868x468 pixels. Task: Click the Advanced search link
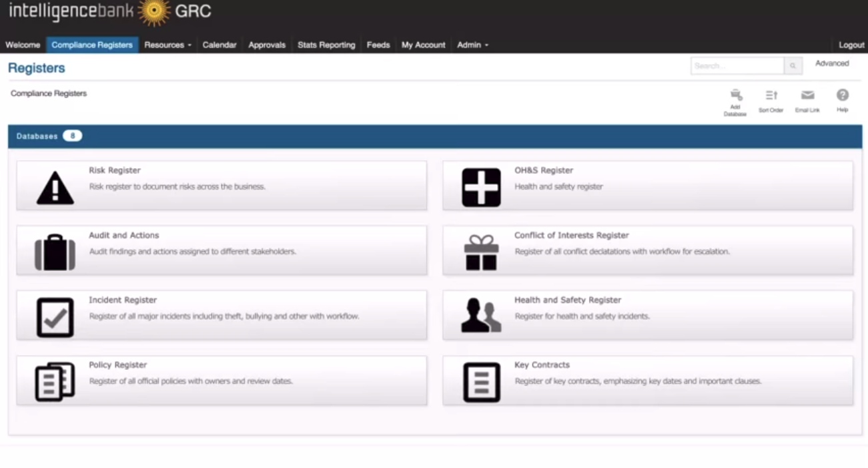[x=832, y=63]
